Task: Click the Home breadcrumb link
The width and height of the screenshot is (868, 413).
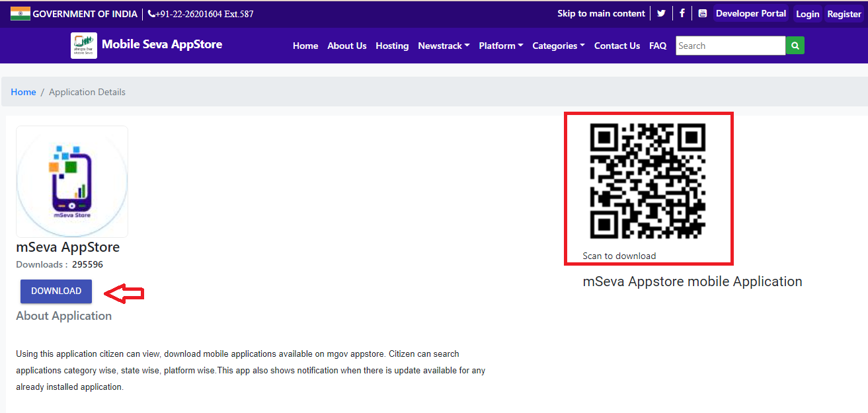Action: pyautogui.click(x=23, y=92)
